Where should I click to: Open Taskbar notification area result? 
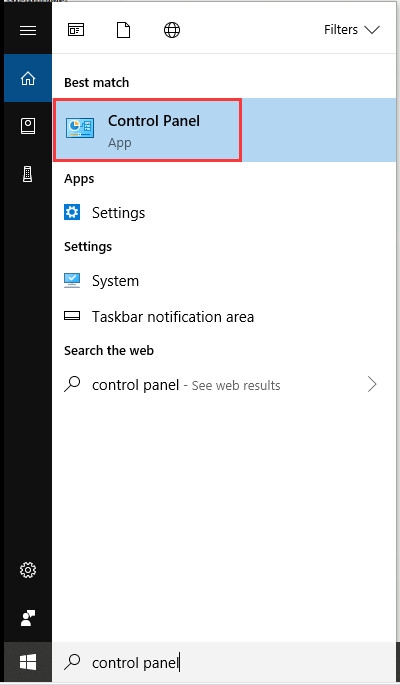pos(224,316)
